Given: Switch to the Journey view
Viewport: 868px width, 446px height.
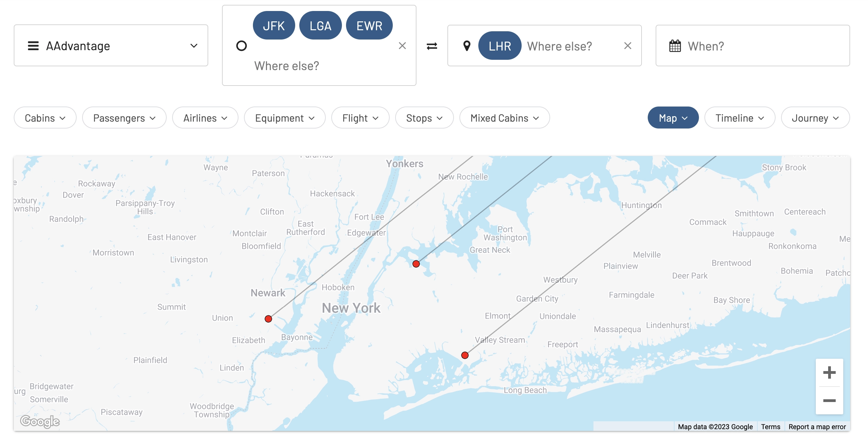Looking at the screenshot, I should coord(815,118).
